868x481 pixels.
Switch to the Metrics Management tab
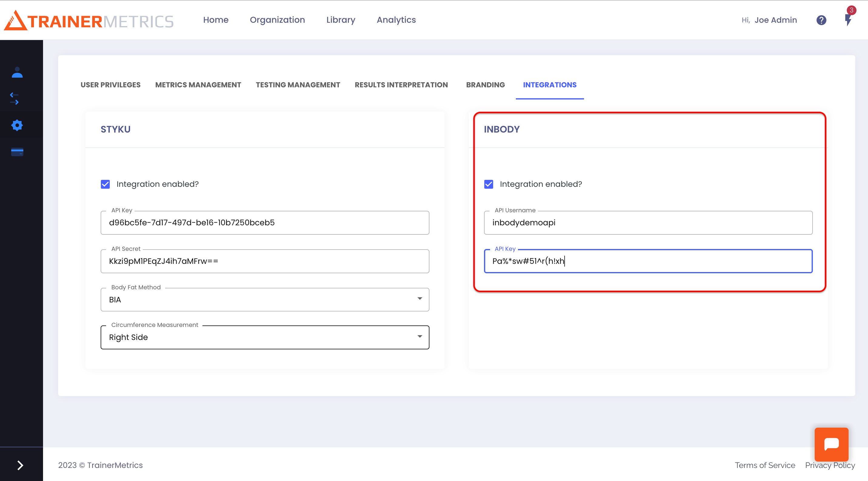(x=198, y=85)
